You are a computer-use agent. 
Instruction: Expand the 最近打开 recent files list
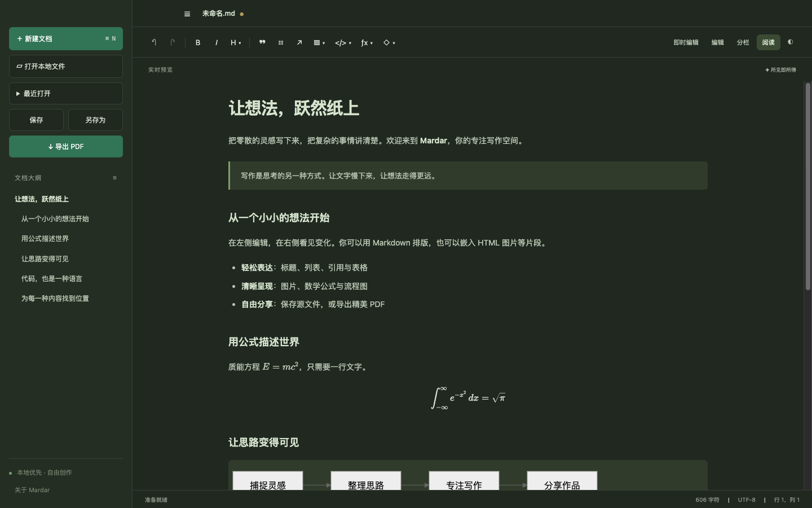(x=66, y=94)
